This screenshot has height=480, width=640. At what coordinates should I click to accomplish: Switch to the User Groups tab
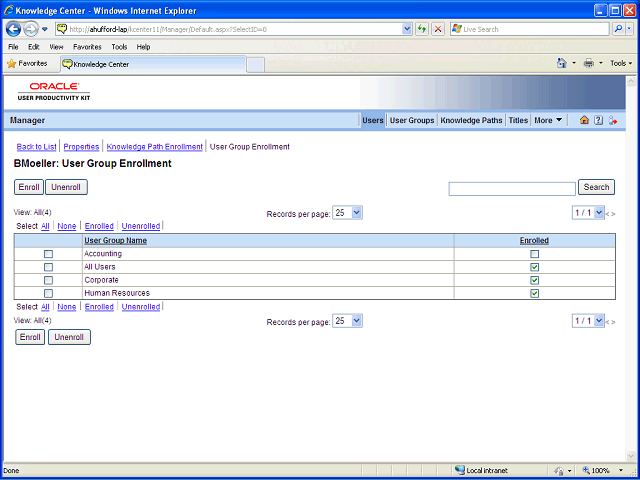(x=412, y=120)
